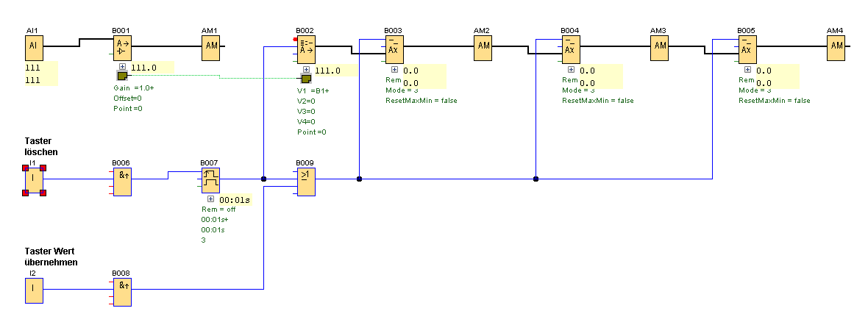Expand the B004 value box plus sign
This screenshot has height=322, width=868.
coord(572,70)
